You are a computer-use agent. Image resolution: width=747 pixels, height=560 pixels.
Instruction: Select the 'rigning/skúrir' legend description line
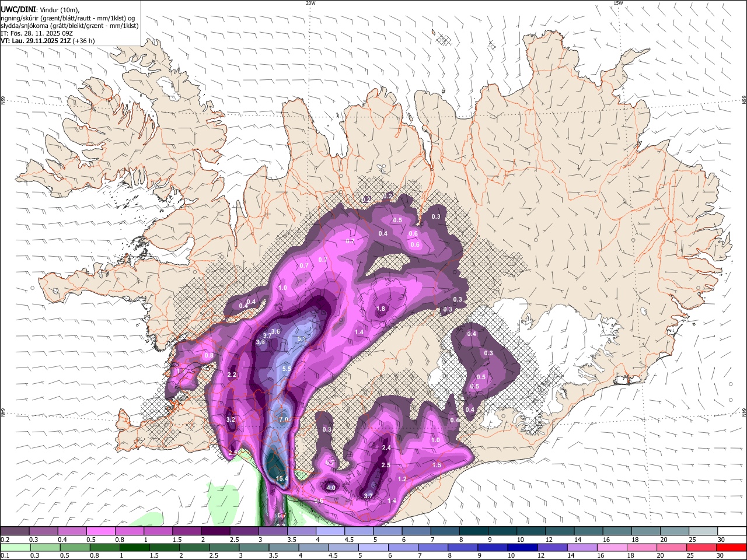68,18
